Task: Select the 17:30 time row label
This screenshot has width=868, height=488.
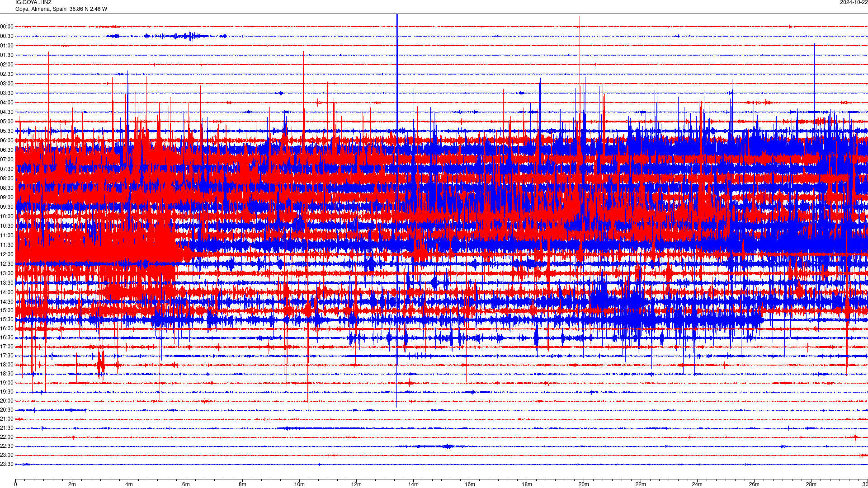Action: pyautogui.click(x=7, y=356)
